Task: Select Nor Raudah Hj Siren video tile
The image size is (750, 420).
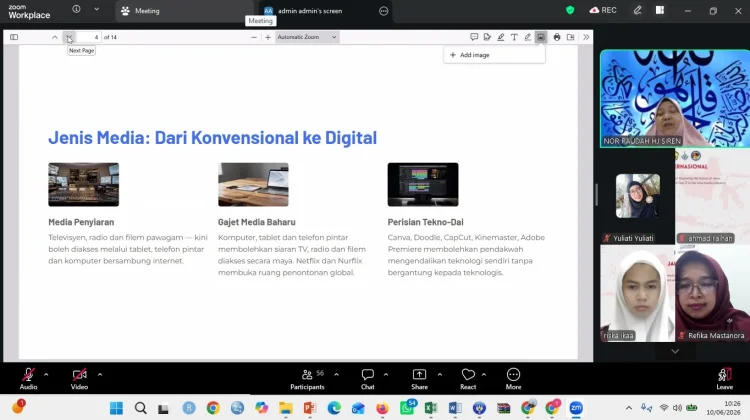Action: pos(675,99)
